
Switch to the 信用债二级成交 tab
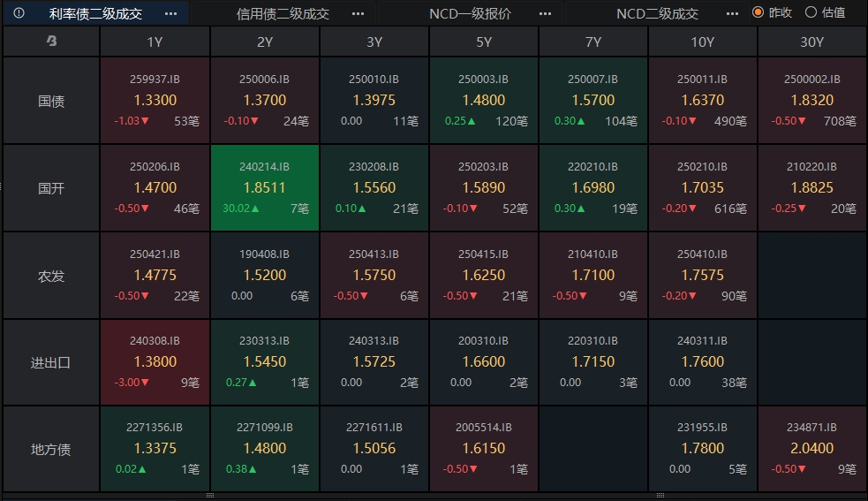tap(283, 14)
